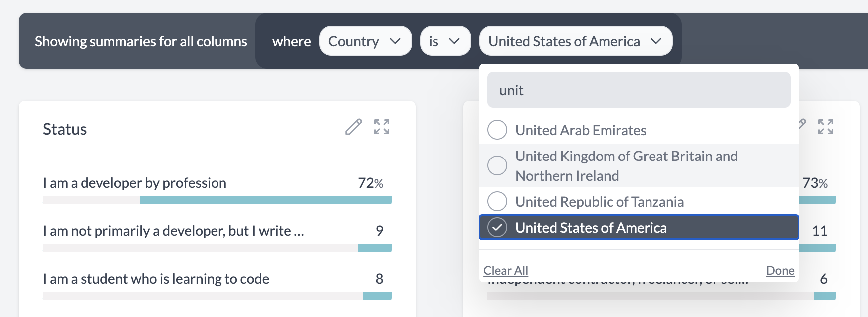
Task: Open the 'is' operator dropdown
Action: 445,41
